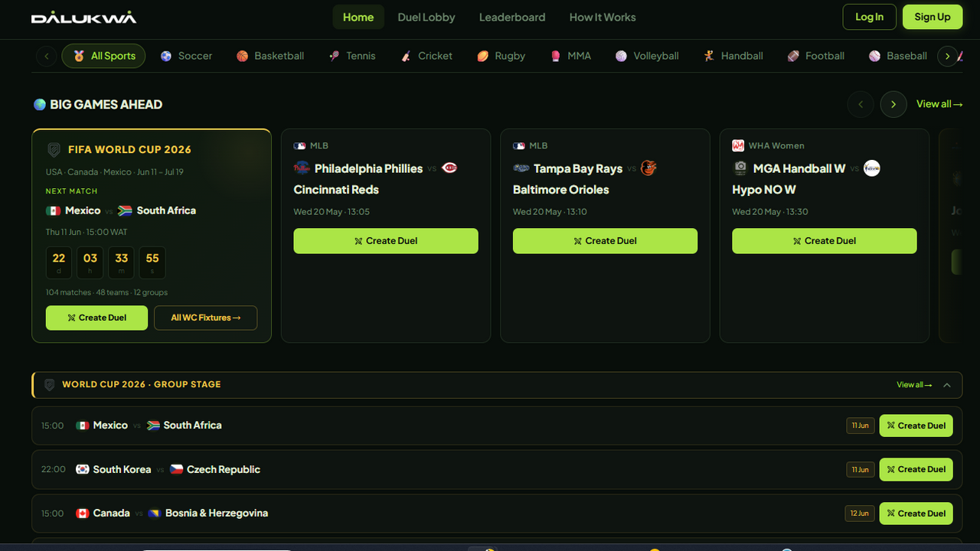Click the 12 Jun date badge
980x551 pixels.
pos(860,514)
